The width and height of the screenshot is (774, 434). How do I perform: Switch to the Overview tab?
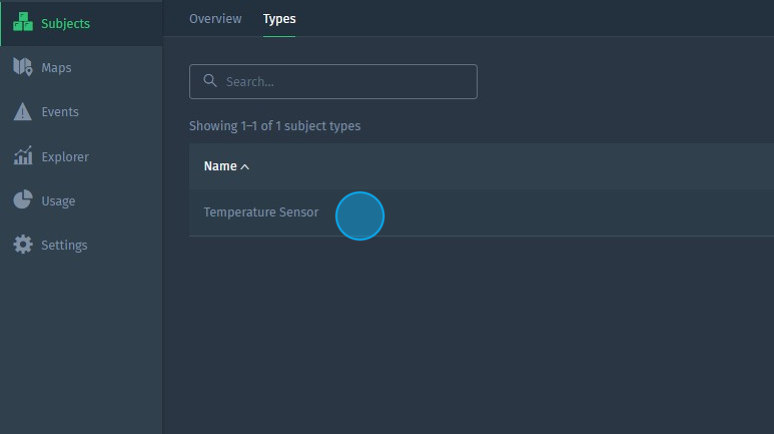(215, 19)
